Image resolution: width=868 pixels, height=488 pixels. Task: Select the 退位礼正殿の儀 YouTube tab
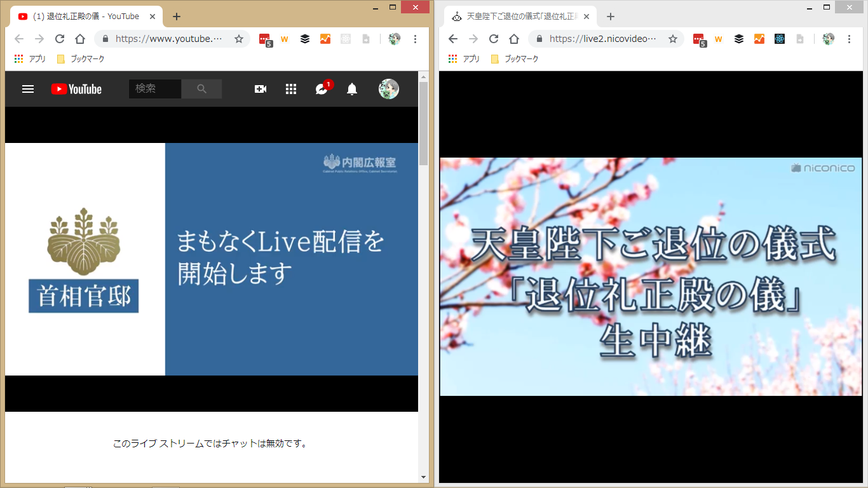coord(86,17)
